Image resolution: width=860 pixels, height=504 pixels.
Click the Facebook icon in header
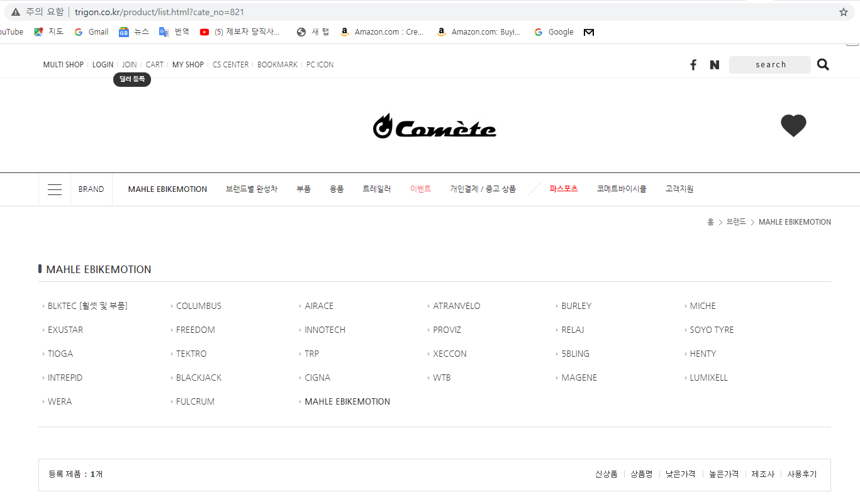[693, 65]
